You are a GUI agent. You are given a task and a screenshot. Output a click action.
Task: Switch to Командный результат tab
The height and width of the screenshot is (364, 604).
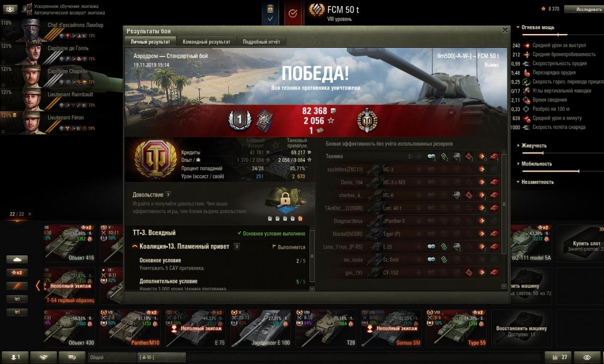tap(206, 42)
